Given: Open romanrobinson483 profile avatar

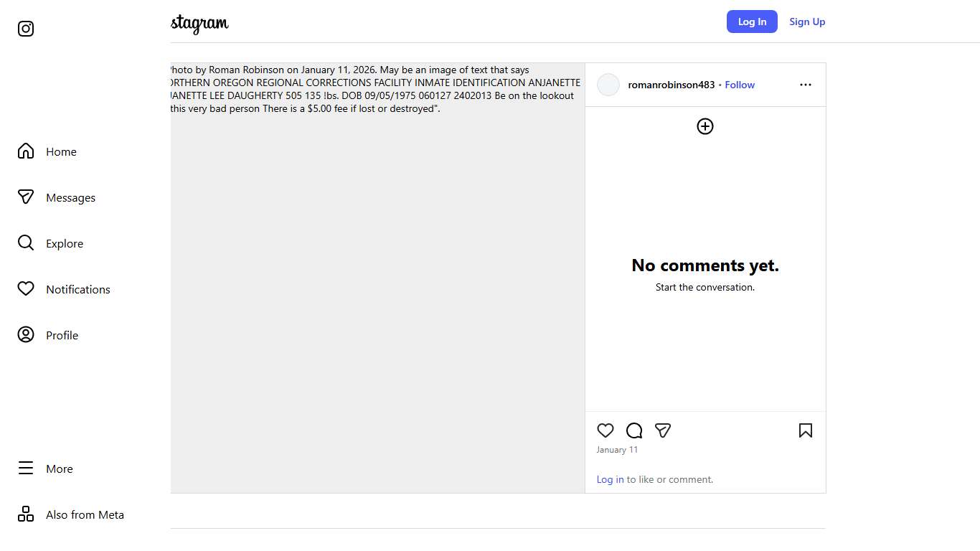Looking at the screenshot, I should [x=608, y=85].
